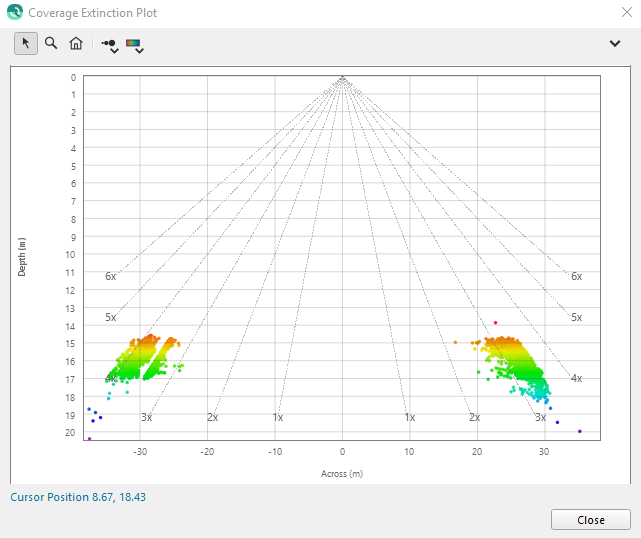Click the application icon in title bar
This screenshot has width=641, height=538.
point(14,13)
